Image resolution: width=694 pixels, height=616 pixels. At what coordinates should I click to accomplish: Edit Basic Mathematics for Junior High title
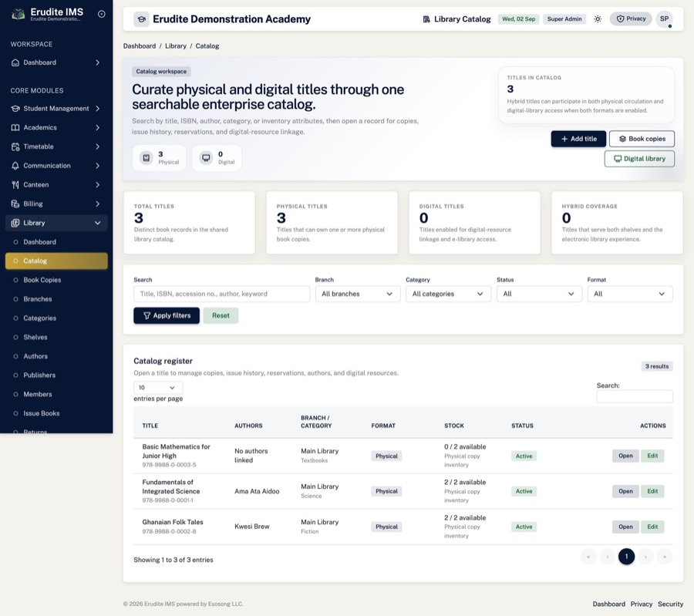[x=652, y=456]
